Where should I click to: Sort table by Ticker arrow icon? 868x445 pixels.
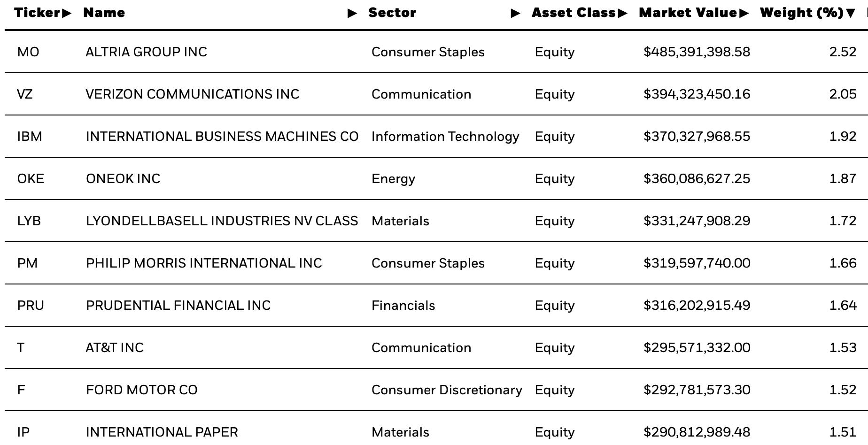tap(67, 13)
